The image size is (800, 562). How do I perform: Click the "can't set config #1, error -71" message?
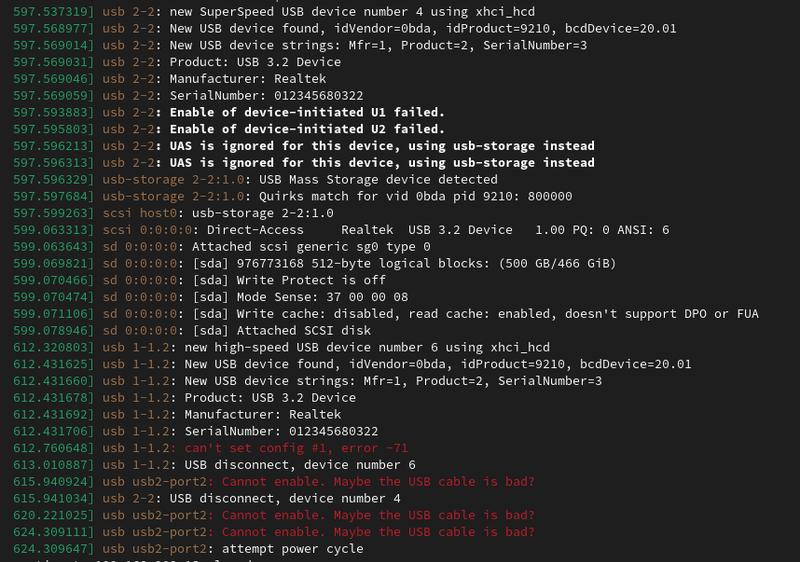(x=296, y=448)
